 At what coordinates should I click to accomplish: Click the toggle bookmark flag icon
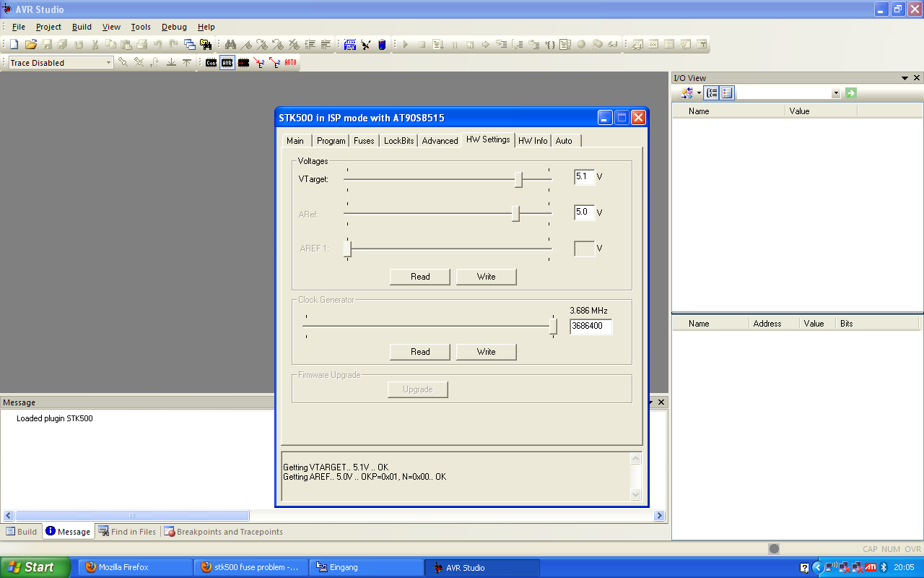pyautogui.click(x=246, y=45)
